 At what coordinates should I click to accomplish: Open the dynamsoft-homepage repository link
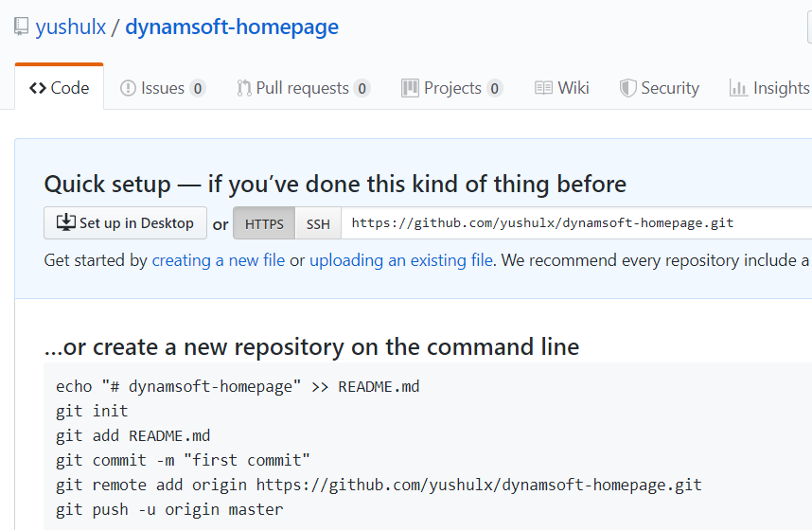click(232, 27)
